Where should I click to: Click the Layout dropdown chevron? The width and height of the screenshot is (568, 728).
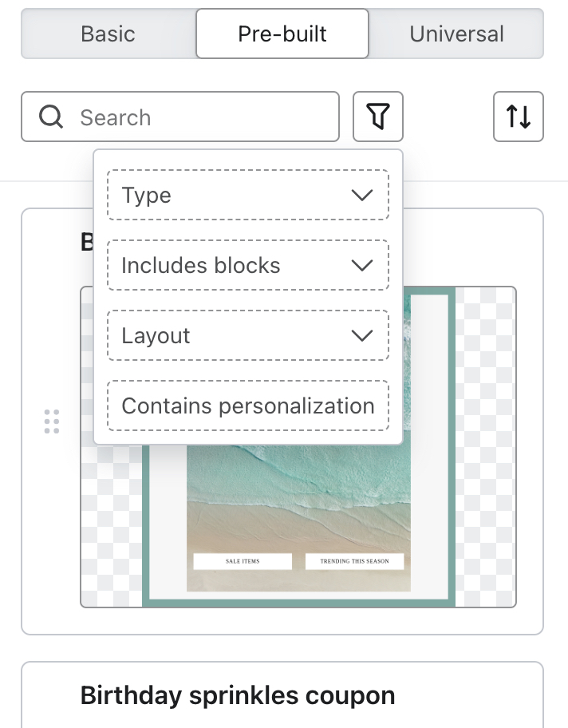(x=362, y=334)
